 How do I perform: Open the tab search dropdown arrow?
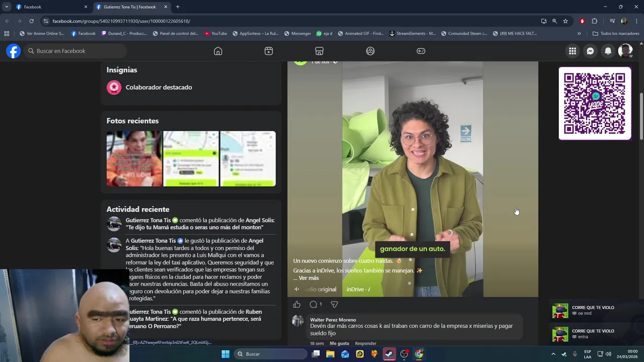coord(7,7)
